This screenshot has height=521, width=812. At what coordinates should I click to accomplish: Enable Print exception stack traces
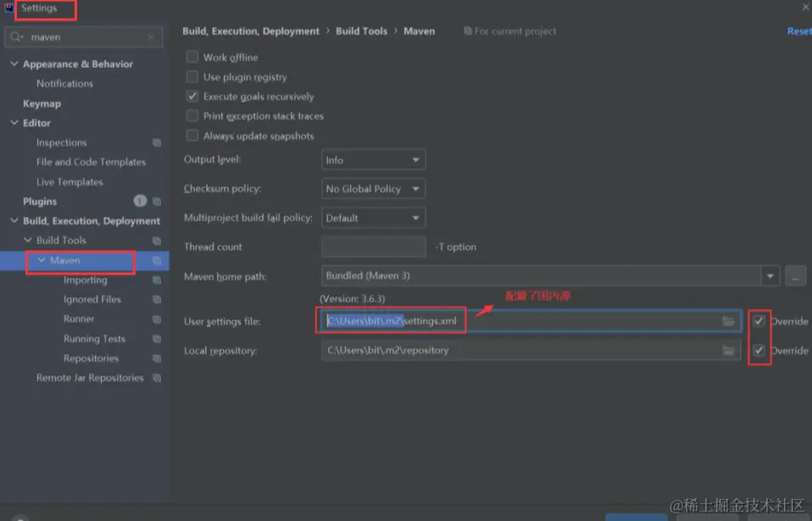192,115
